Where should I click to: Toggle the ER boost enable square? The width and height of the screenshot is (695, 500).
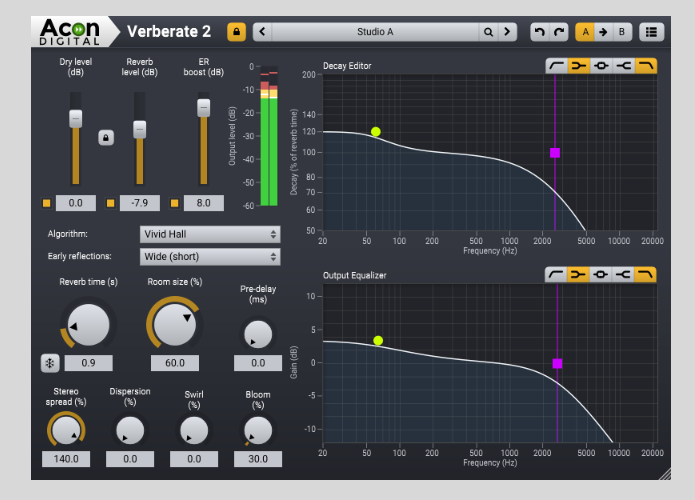175,203
